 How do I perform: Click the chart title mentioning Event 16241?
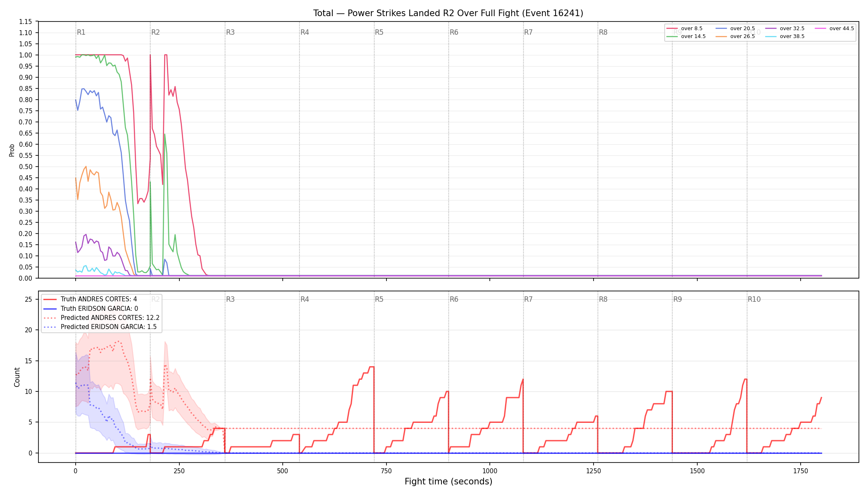tap(448, 13)
